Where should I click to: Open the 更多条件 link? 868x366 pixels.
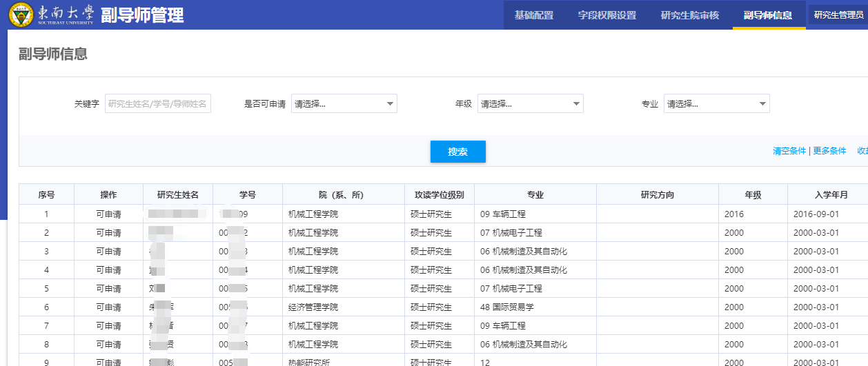click(x=829, y=151)
